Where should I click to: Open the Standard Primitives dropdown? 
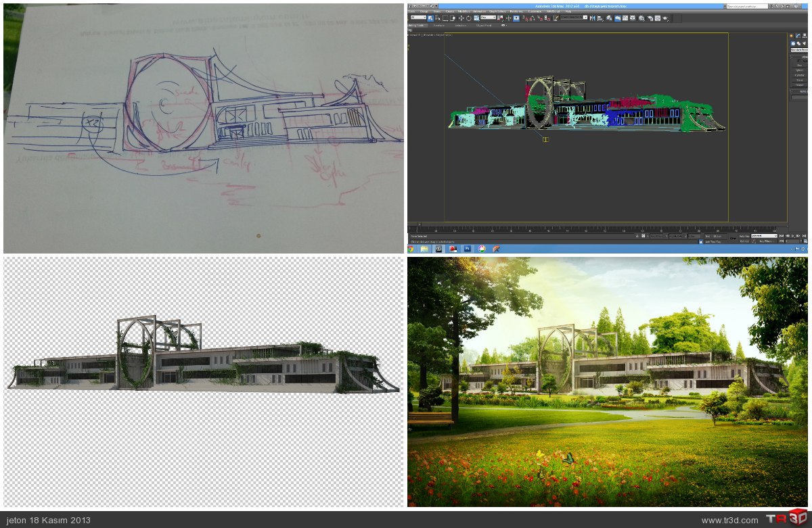click(x=799, y=50)
